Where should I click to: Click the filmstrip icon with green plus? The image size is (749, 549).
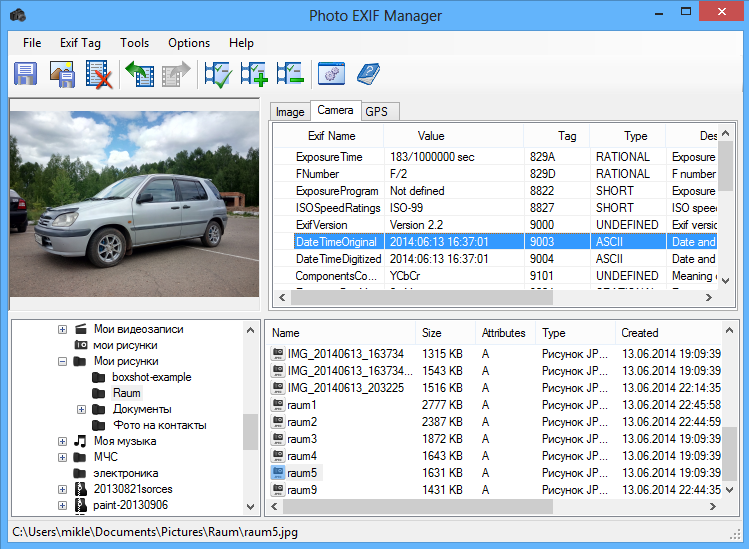(x=253, y=74)
